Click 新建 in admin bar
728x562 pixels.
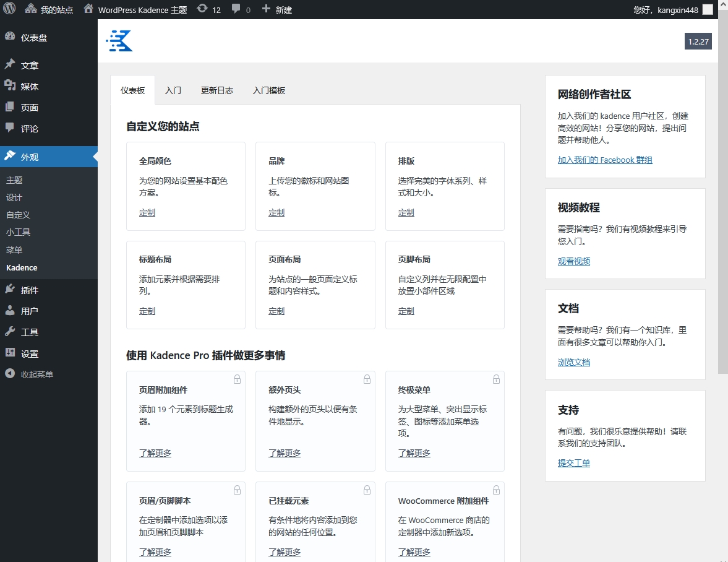284,10
